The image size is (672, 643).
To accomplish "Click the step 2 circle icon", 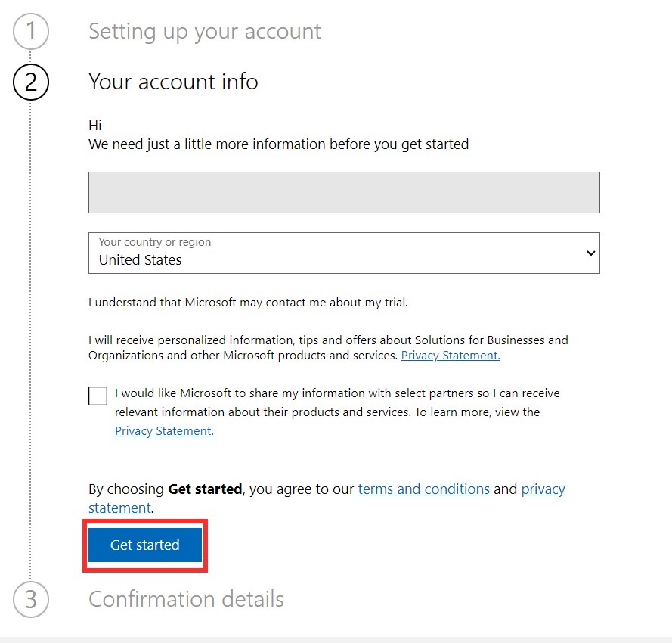I will 31,82.
